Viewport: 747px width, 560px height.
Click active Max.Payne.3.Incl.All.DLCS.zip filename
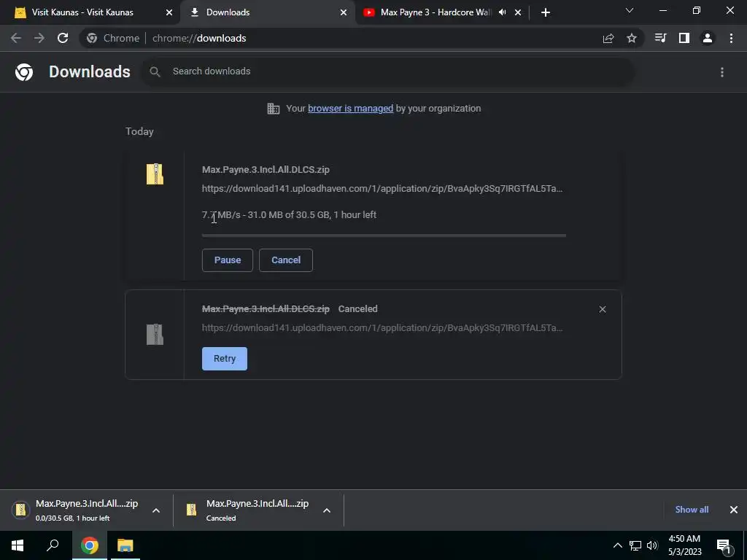[x=266, y=169]
